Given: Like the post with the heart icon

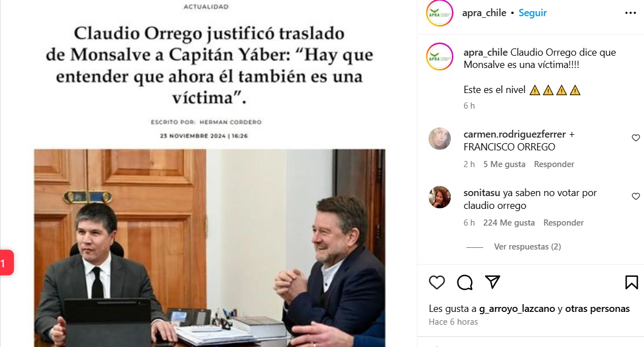Looking at the screenshot, I should (x=436, y=282).
